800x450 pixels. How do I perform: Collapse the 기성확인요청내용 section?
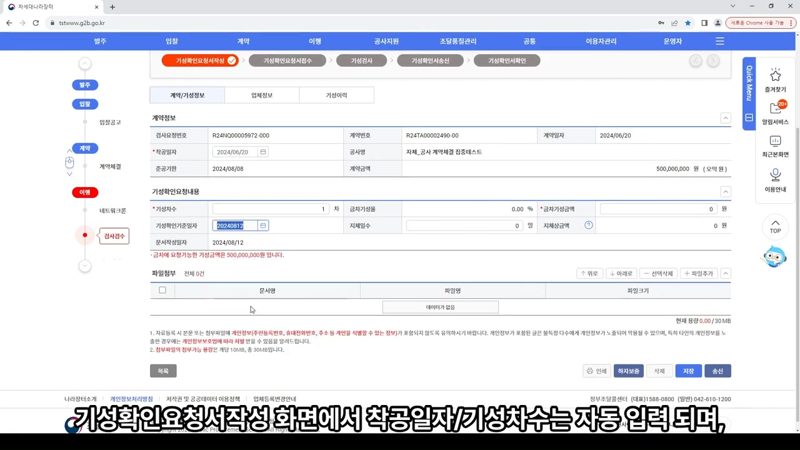[x=725, y=192]
